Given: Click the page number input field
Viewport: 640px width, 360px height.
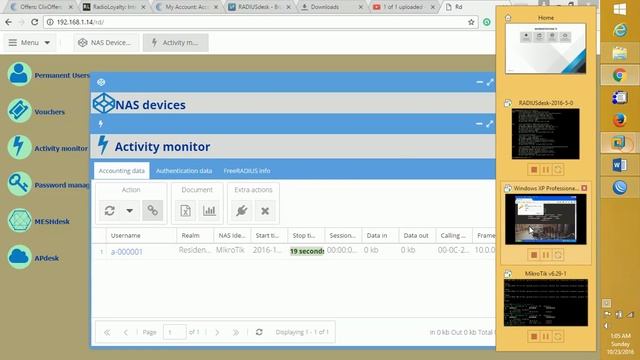Looking at the screenshot, I should point(175,332).
